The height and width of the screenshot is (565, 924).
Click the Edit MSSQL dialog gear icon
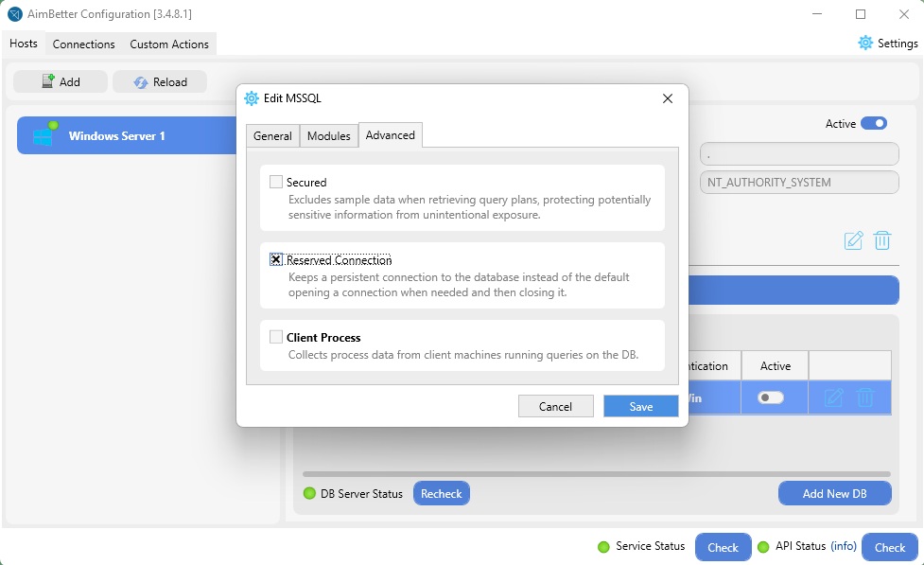[x=252, y=98]
